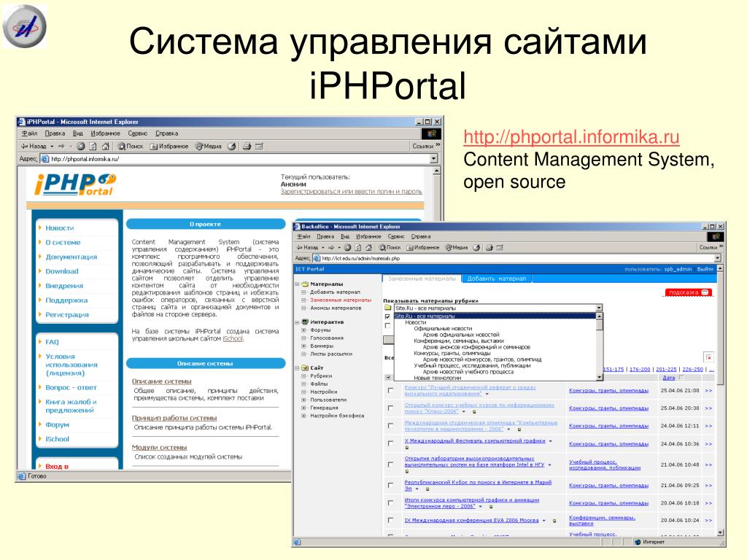Viewport: 747px width, 560px height.
Task: Open Файл menu in iPHPortal window
Action: tap(29, 133)
